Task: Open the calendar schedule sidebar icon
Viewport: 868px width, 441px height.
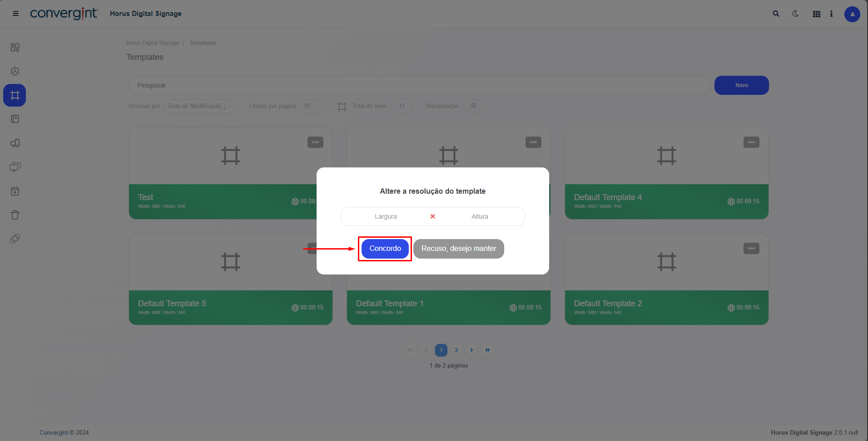Action: [x=15, y=191]
